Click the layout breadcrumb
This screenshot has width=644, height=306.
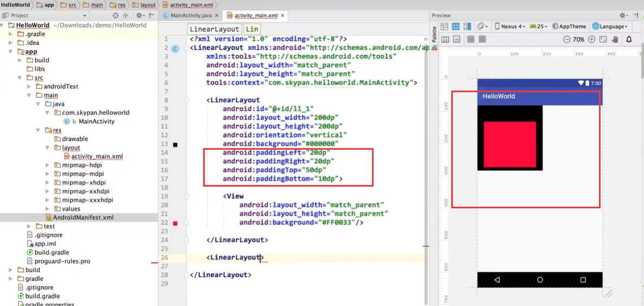(x=144, y=5)
